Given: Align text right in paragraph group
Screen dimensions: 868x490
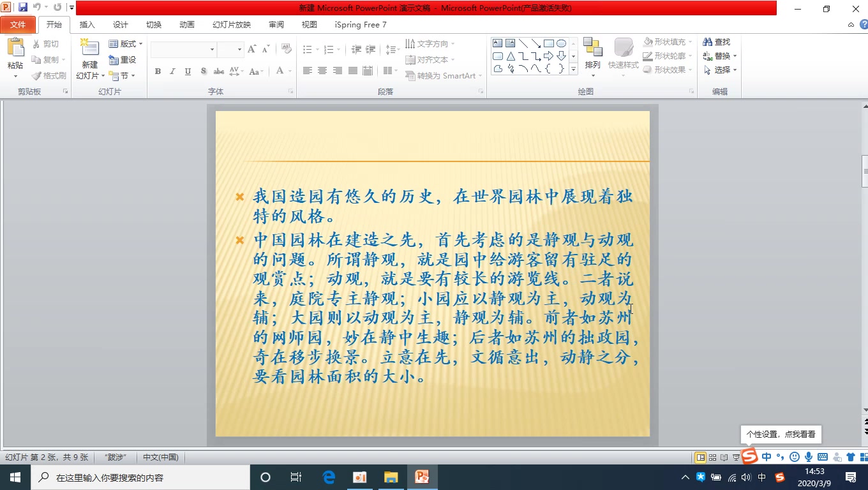Looking at the screenshot, I should [x=338, y=71].
